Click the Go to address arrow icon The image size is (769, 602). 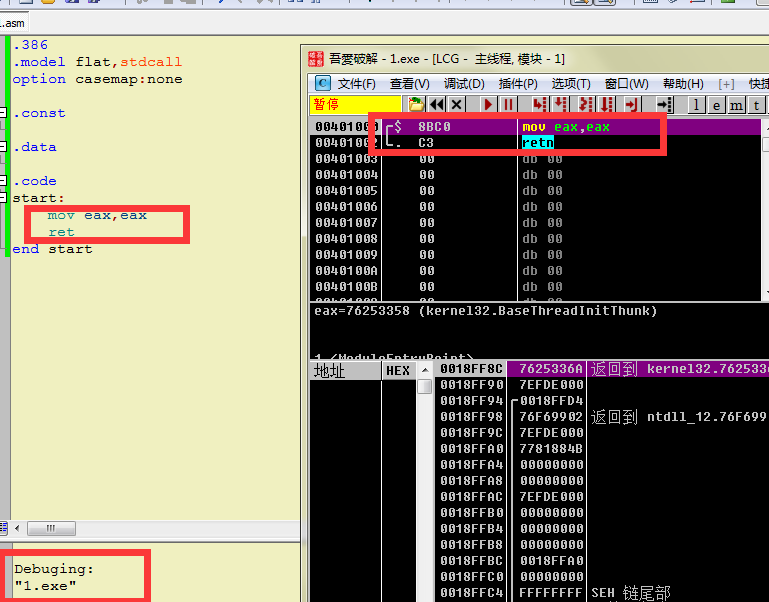point(665,105)
